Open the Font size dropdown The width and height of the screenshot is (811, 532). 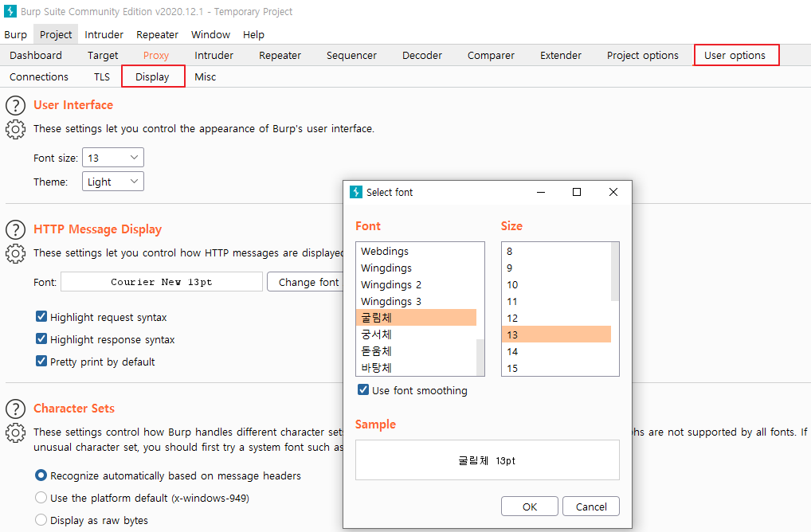pos(113,158)
